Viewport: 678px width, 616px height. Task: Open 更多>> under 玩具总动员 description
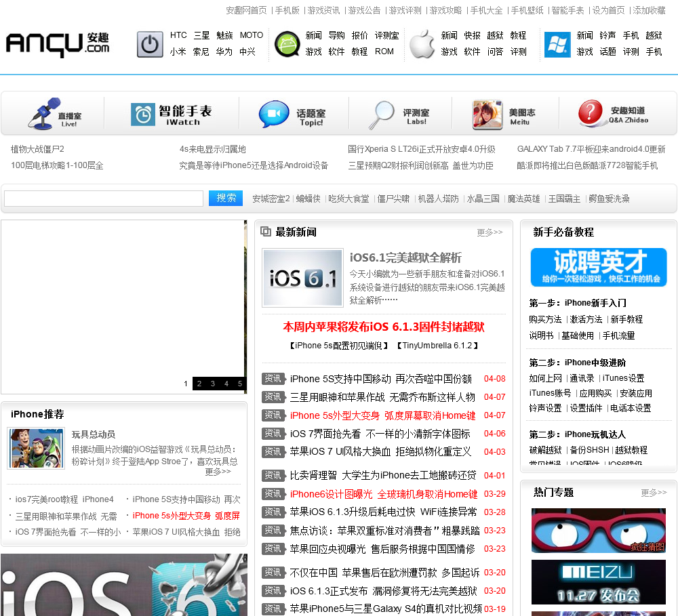[x=218, y=471]
